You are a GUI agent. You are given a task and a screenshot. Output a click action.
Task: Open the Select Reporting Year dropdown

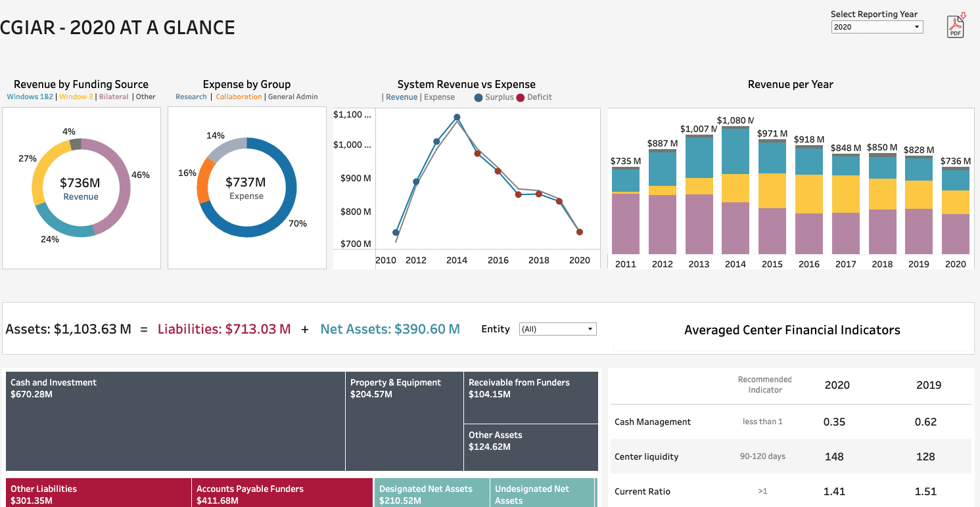click(876, 27)
